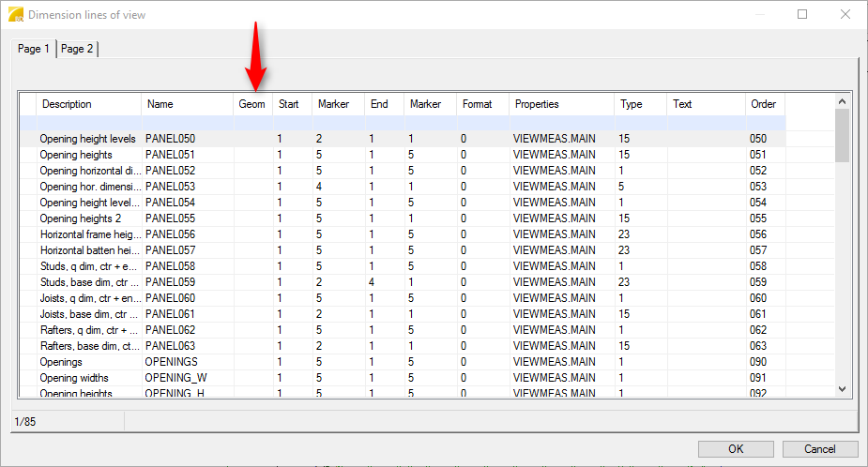Sort by the Order column header
This screenshot has height=467, width=868.
[764, 104]
